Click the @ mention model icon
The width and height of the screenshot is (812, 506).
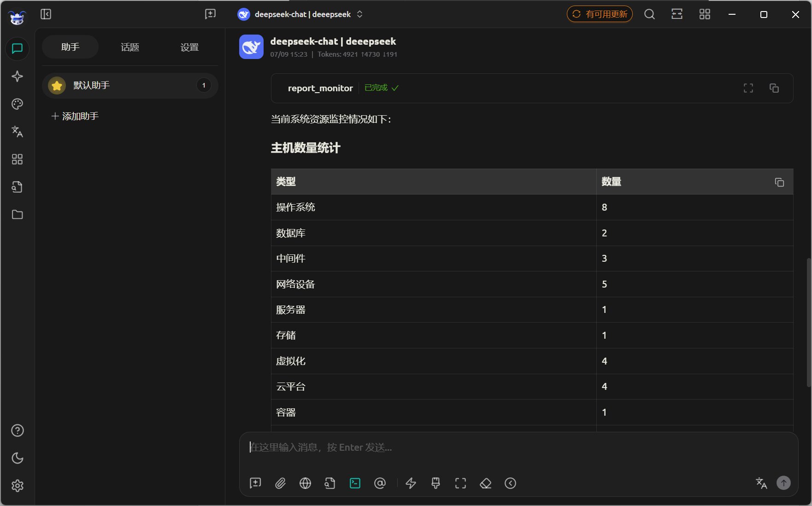(380, 483)
